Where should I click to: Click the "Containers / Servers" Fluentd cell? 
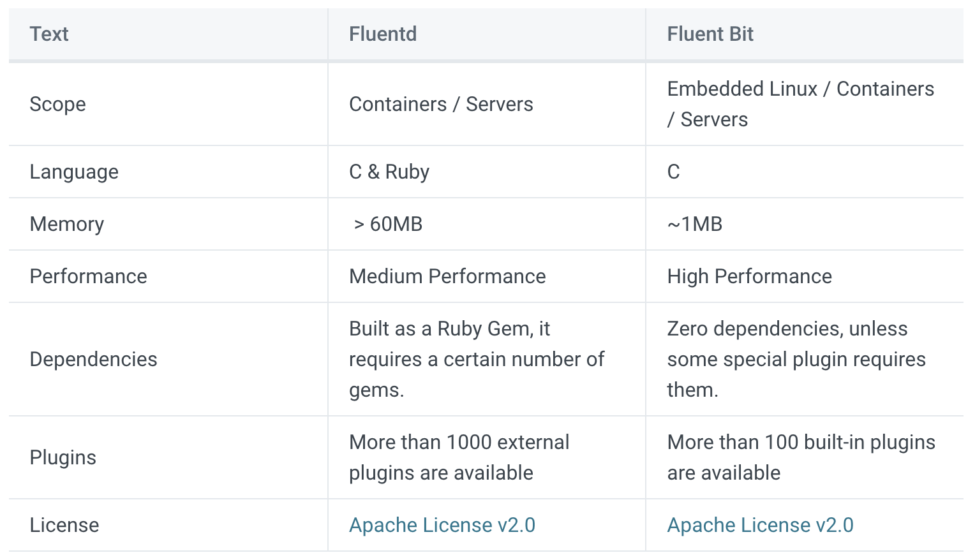[441, 104]
